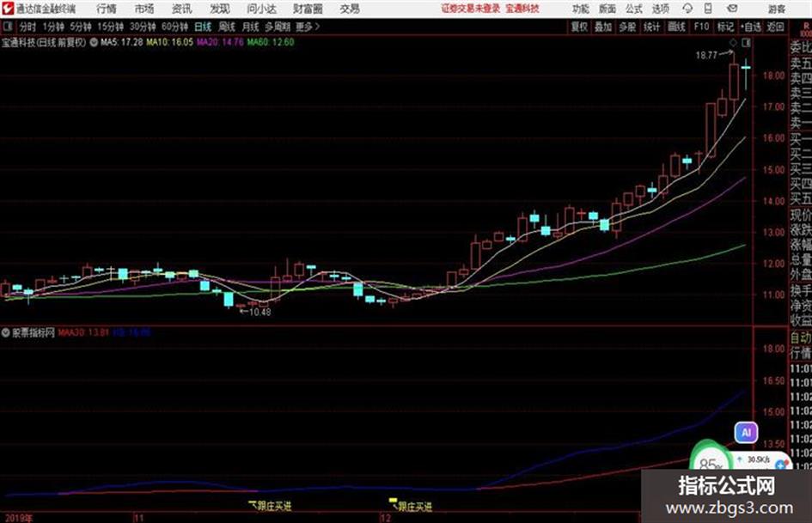Screen dimensions: 812x523
Task: Open the 选项 menu
Action: (x=660, y=9)
